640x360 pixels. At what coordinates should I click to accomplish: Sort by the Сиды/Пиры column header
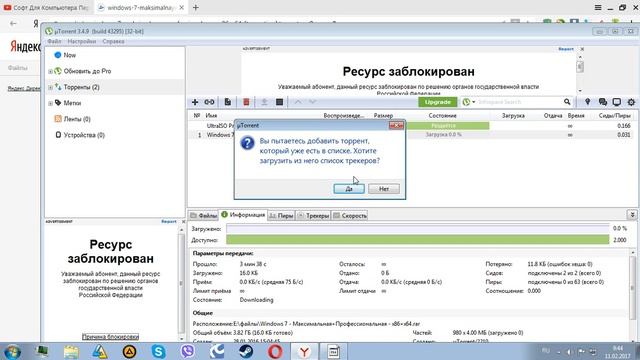614,116
